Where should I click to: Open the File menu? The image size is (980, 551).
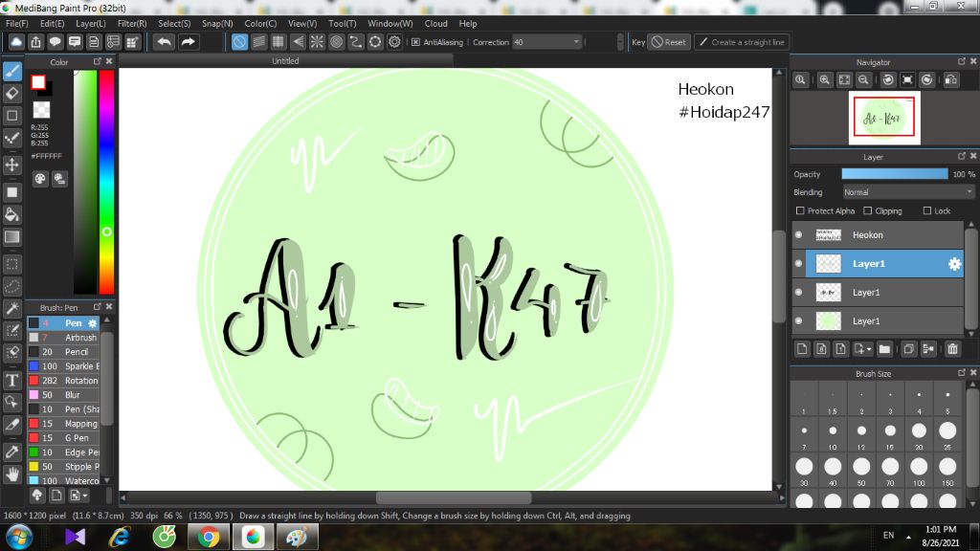[16, 23]
